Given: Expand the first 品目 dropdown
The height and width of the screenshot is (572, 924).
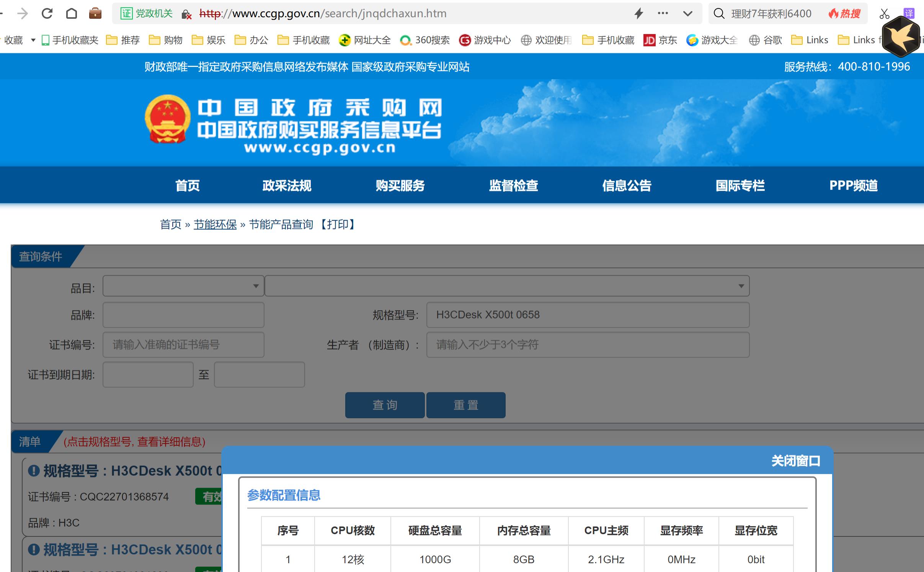Looking at the screenshot, I should (183, 286).
